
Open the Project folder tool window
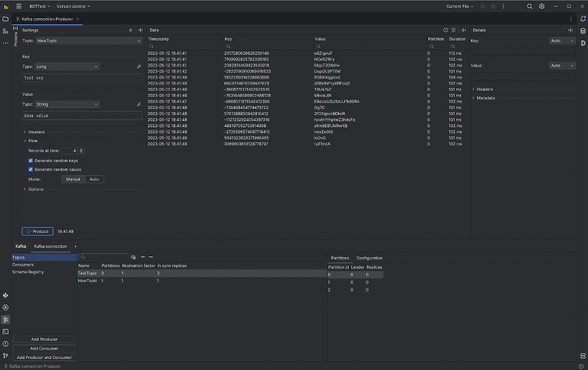(5, 19)
